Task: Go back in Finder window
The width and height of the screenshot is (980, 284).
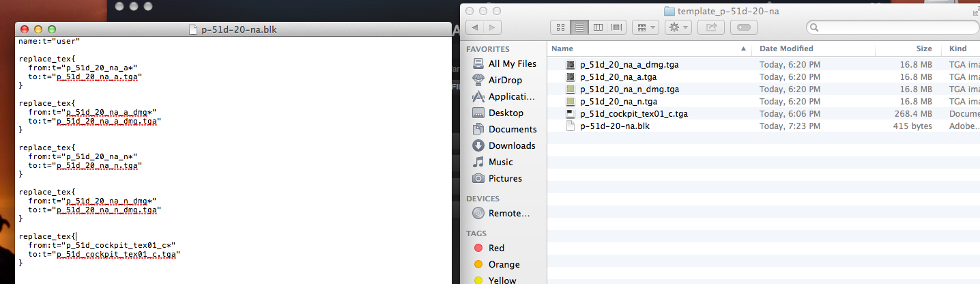Action: 475,27
